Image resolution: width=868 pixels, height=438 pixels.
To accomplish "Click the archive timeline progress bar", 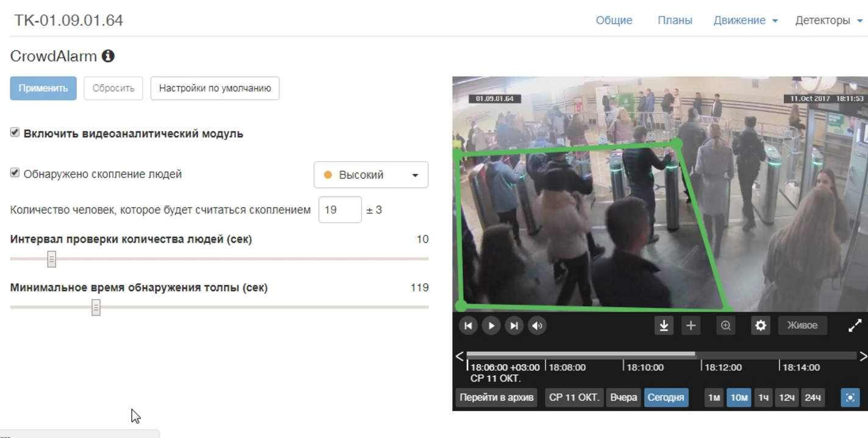I will click(x=661, y=354).
